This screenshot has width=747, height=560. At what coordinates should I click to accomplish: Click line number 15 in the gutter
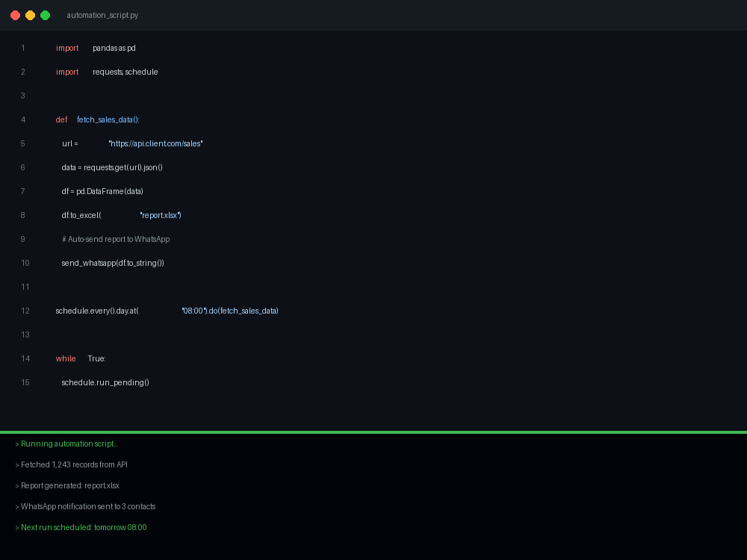coord(25,382)
